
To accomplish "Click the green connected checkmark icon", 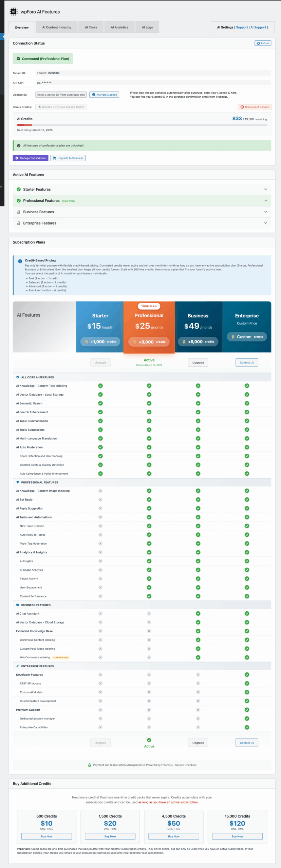I will tap(18, 59).
